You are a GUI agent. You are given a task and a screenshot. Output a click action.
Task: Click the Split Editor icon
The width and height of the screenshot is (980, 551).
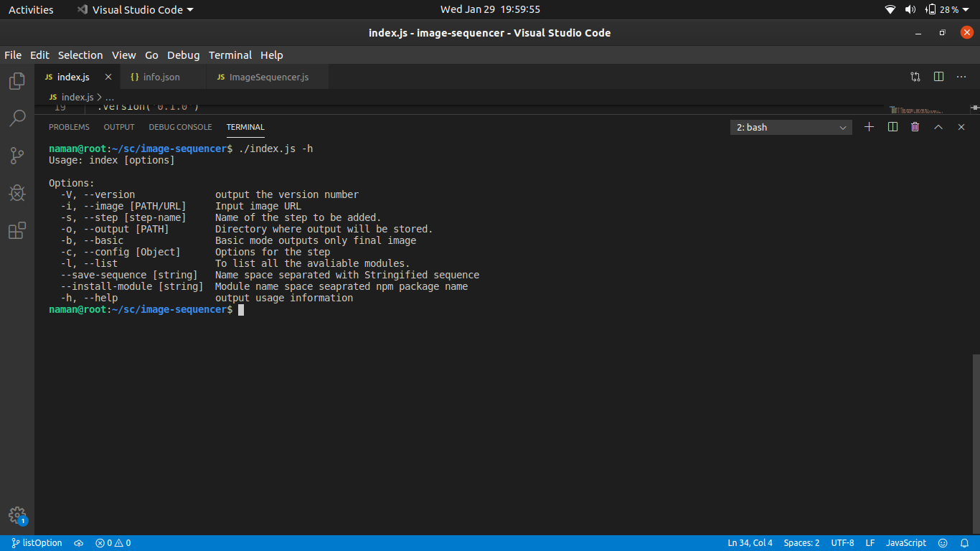[x=938, y=76]
